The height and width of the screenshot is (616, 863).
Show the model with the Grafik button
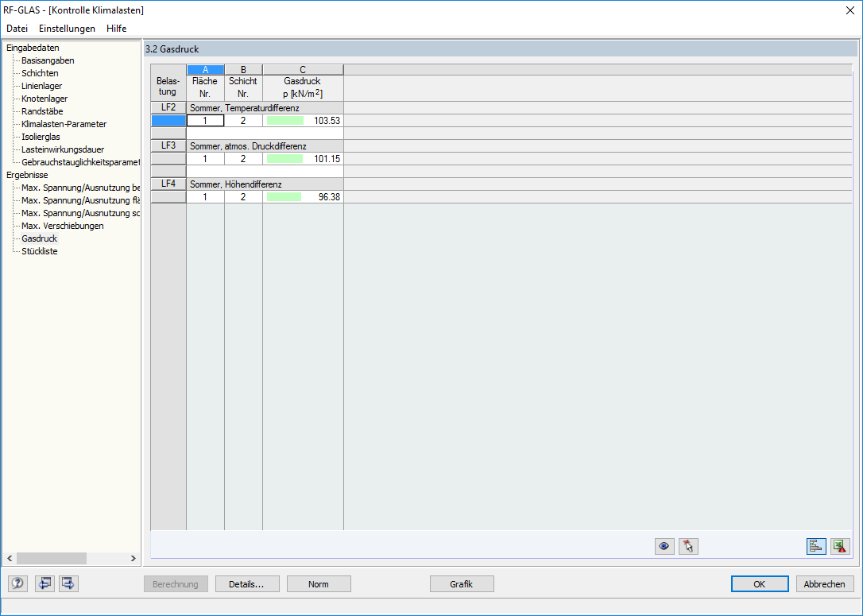coord(462,583)
